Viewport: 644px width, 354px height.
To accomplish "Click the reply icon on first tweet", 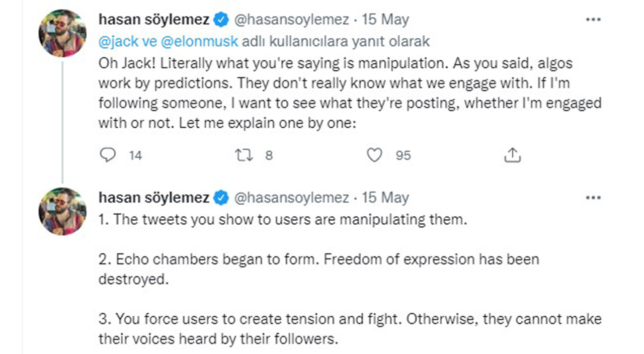I will [x=107, y=155].
